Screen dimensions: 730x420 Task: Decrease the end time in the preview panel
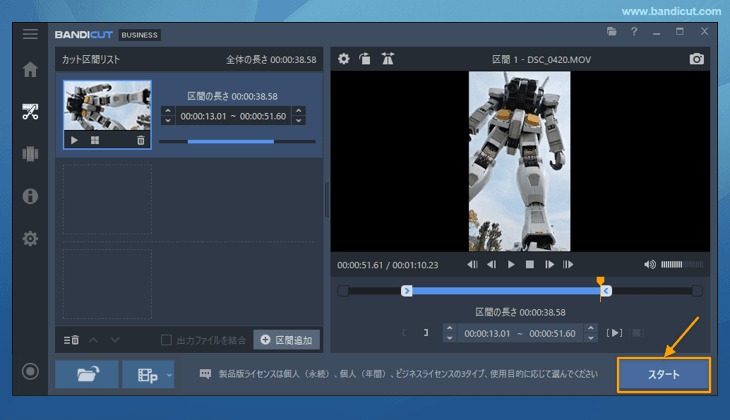point(591,338)
